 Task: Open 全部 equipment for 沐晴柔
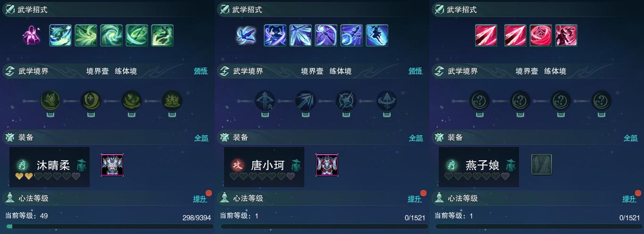coord(201,138)
